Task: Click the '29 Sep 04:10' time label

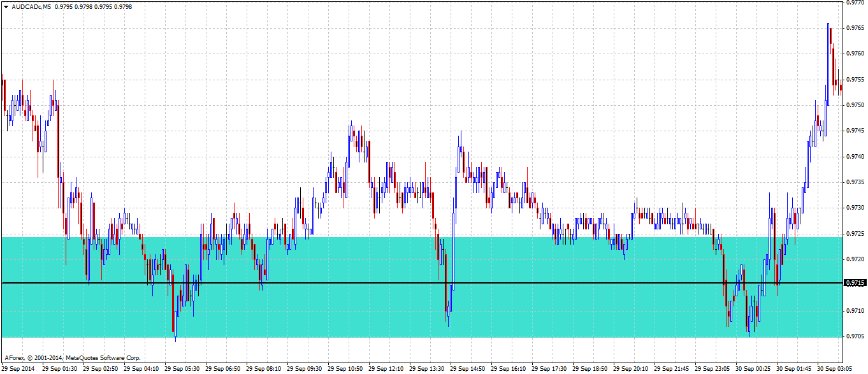Action: [x=141, y=369]
